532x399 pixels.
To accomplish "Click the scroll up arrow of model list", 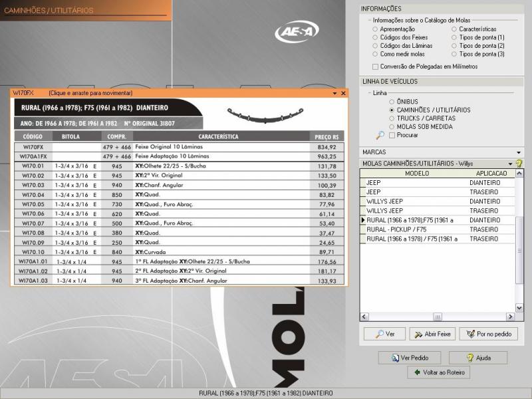I will click(519, 174).
